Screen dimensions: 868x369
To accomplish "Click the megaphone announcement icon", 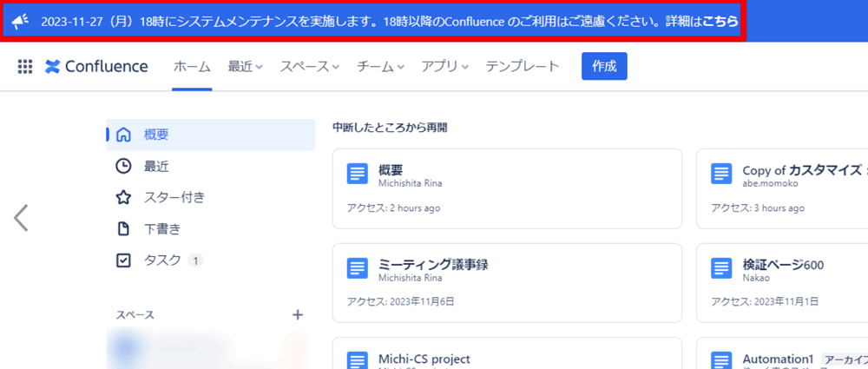I will pos(21,22).
